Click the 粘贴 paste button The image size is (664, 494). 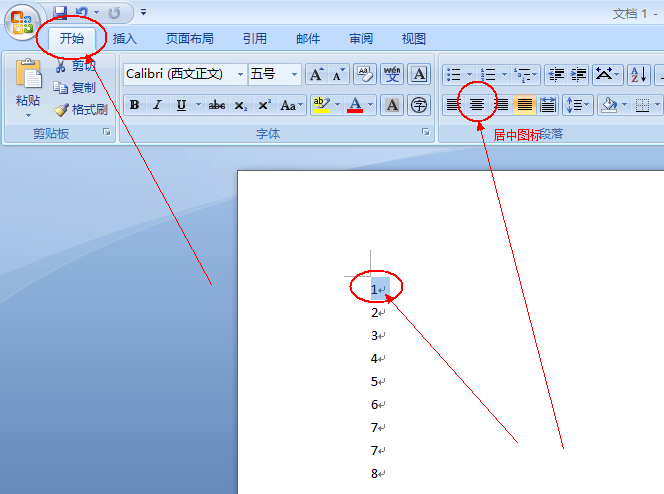click(28, 83)
